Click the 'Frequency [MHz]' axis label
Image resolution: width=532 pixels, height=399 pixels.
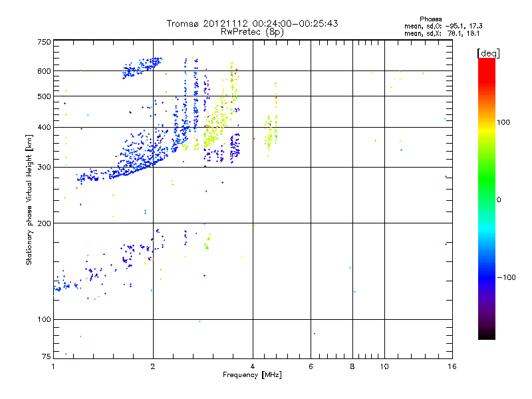(x=252, y=375)
